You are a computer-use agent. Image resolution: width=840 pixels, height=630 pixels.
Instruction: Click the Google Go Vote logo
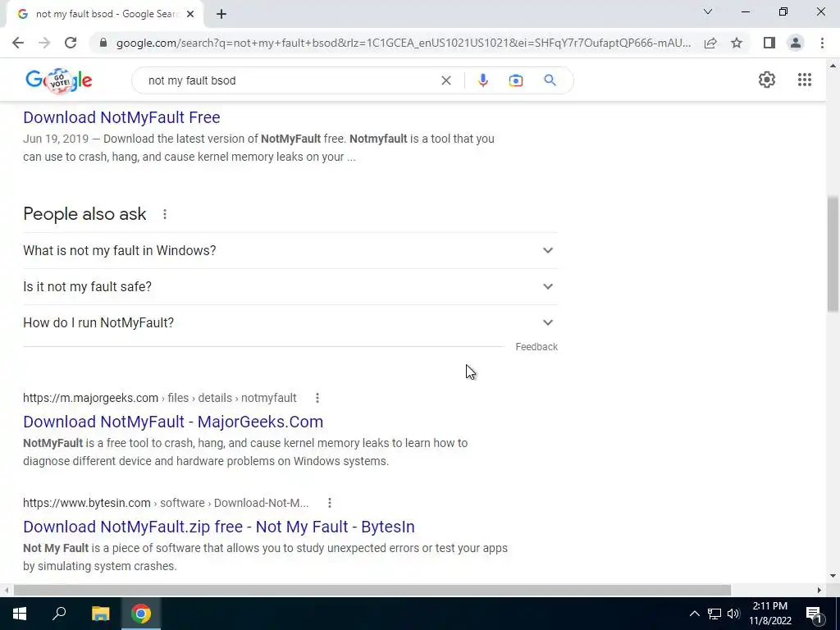58,81
